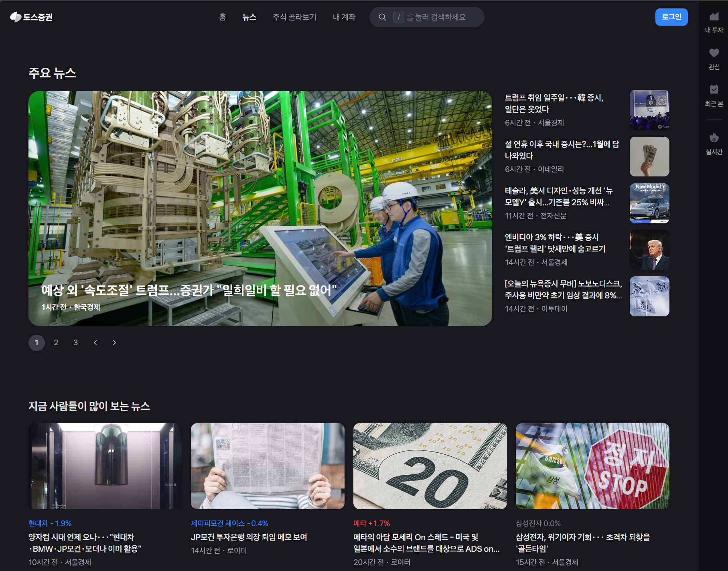Screen dimensions: 728x571
Task: Select the 뉴스 menu tab
Action: tap(249, 17)
